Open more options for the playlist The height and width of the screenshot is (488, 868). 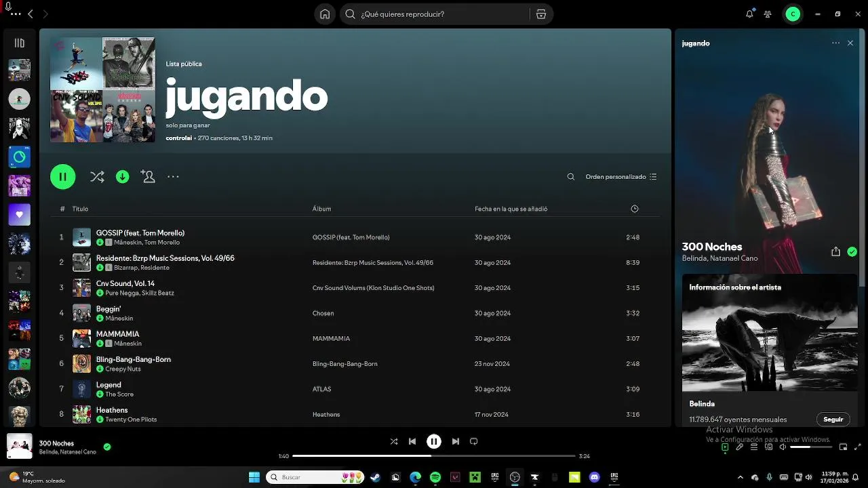(173, 177)
